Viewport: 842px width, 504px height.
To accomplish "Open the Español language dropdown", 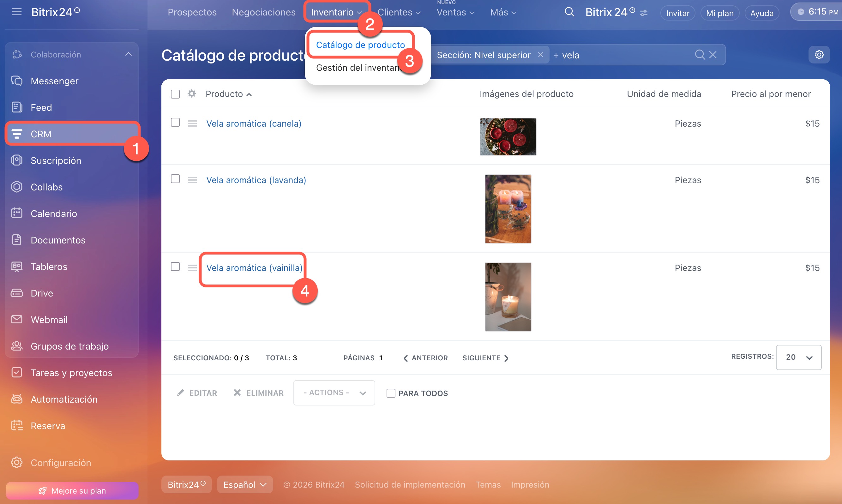I will pos(244,485).
